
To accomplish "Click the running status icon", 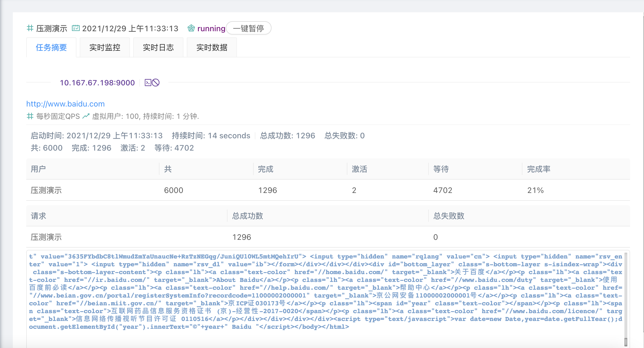I will pyautogui.click(x=191, y=28).
